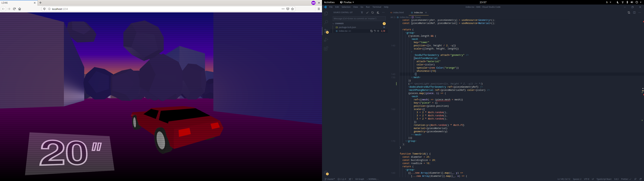Open editor More Actions ellipsis at top right
Image resolution: width=644 pixels, height=181 pixels.
click(x=639, y=13)
